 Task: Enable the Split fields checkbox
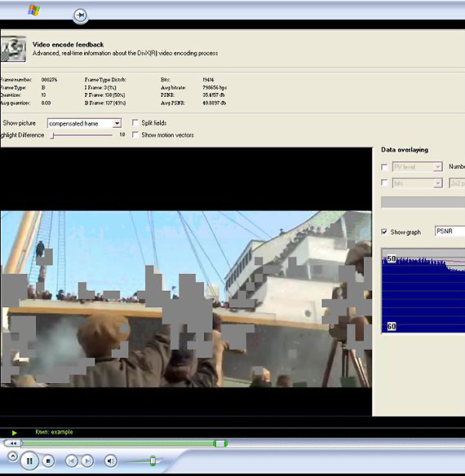point(135,122)
